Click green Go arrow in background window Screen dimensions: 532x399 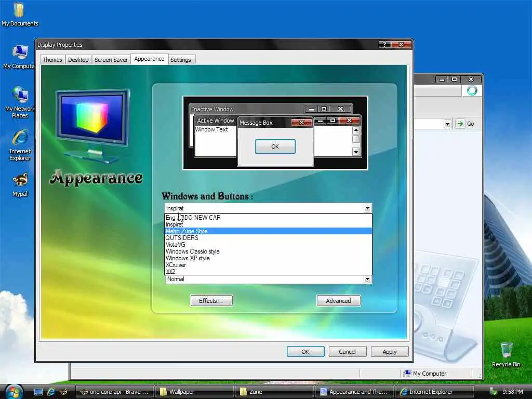coord(460,124)
